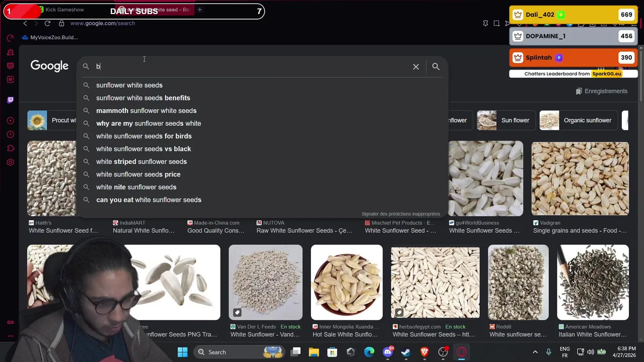Screen dimensions: 644x362
Task: Open File Explorer from taskbar
Action: [x=314, y=352]
